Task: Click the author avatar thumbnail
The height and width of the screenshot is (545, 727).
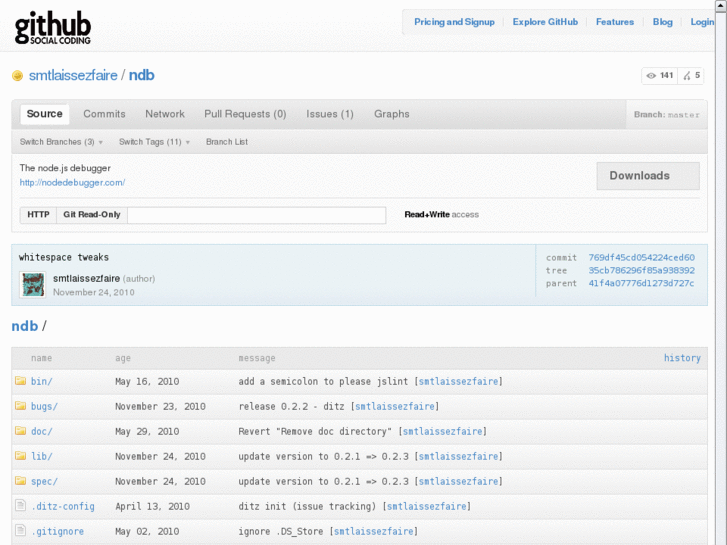Action: (33, 284)
